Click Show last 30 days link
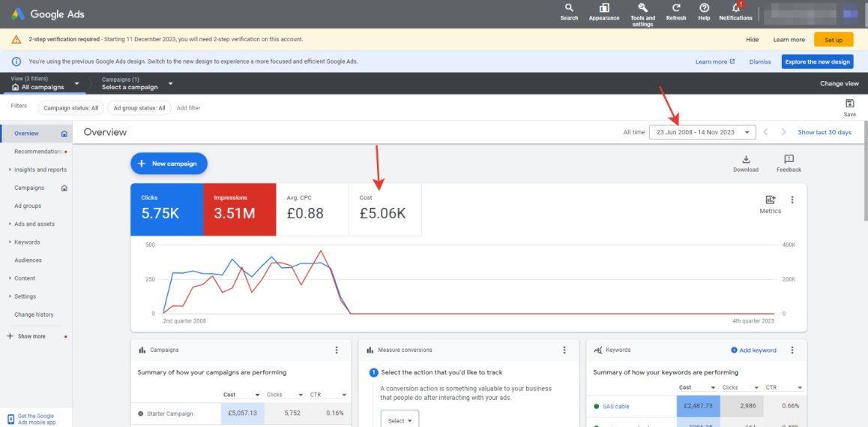868x427 pixels. point(825,133)
